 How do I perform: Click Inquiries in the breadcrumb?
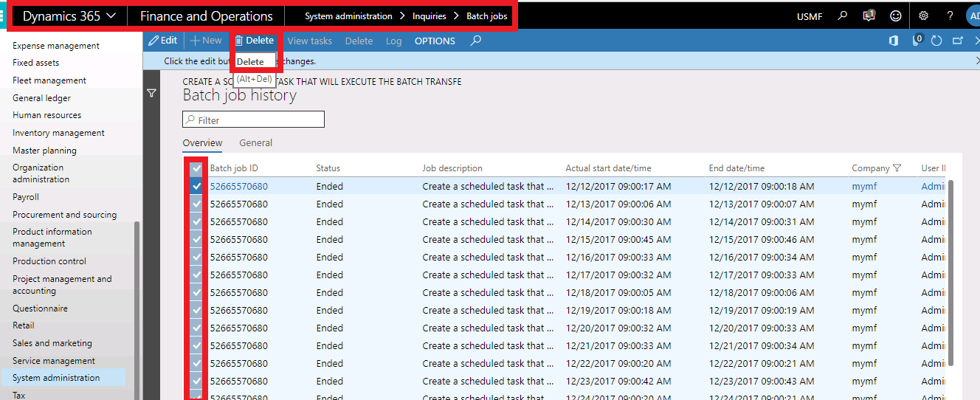click(x=430, y=16)
